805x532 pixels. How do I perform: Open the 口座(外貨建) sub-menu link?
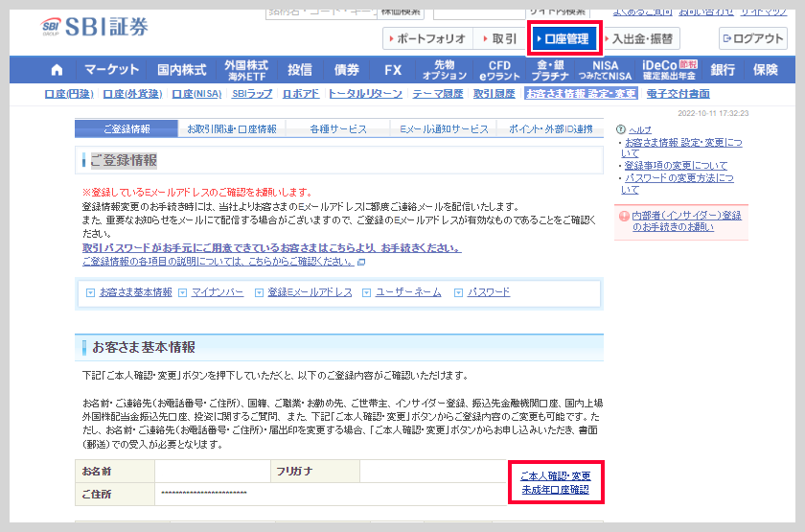(132, 94)
